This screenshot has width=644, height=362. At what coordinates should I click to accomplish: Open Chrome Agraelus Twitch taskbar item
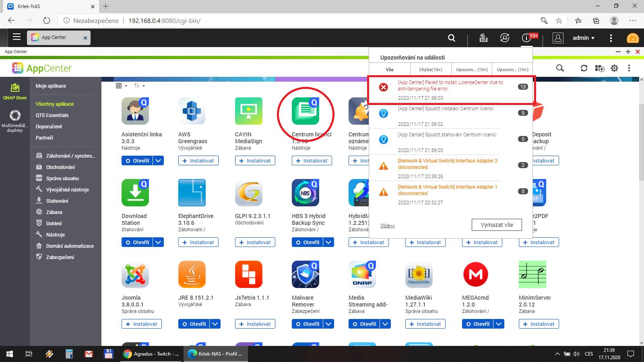151,354
